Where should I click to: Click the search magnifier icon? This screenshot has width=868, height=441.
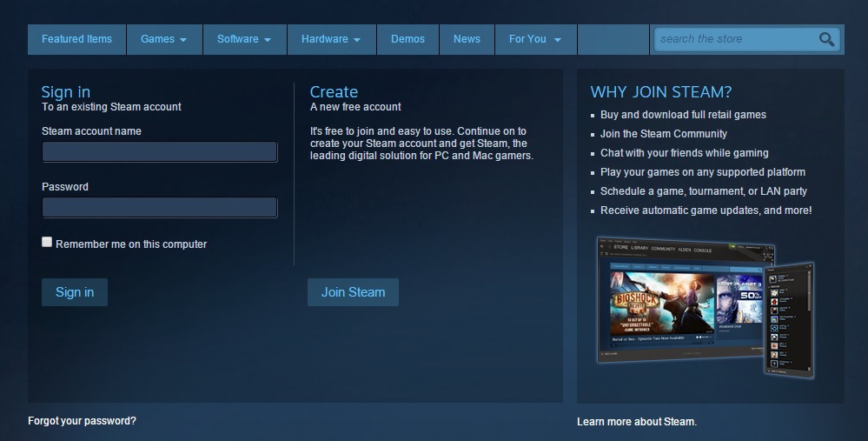[x=826, y=39]
